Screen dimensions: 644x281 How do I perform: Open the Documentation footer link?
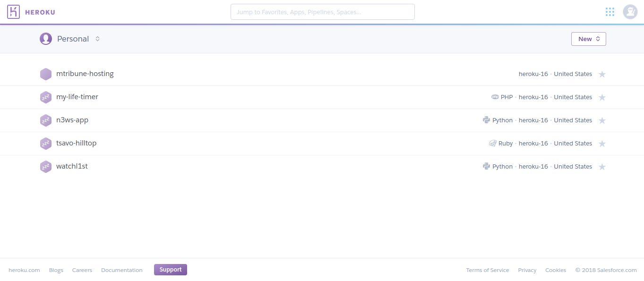coord(121,270)
